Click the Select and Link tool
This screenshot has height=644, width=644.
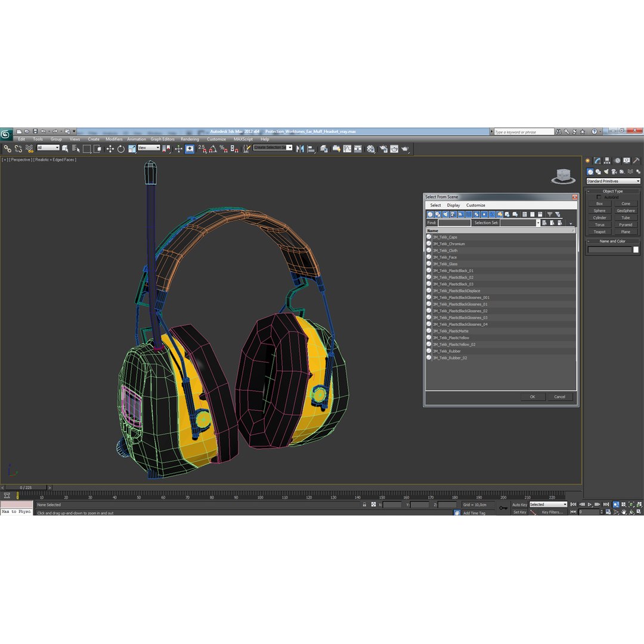tap(7, 148)
